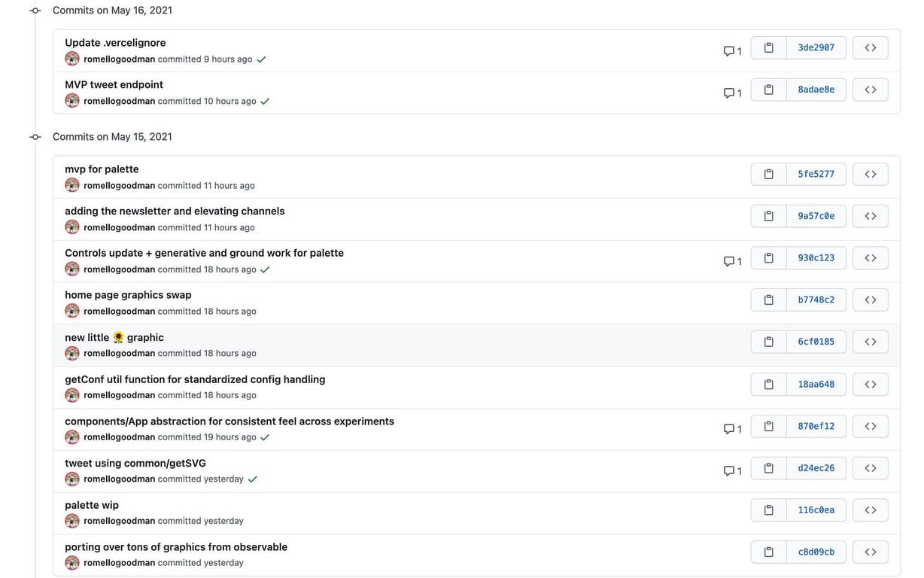Image resolution: width=924 pixels, height=578 pixels.
Task: Open comments on Update .vercelignore commit
Action: click(x=732, y=51)
